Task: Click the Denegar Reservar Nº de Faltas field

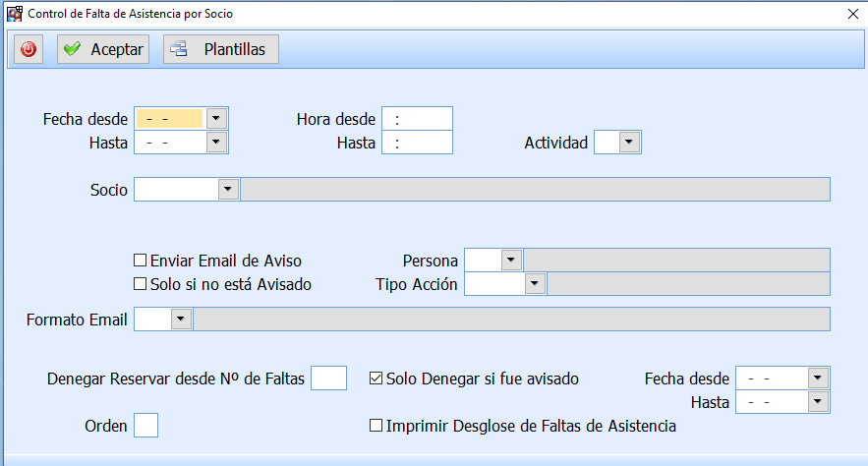Action: tap(328, 378)
